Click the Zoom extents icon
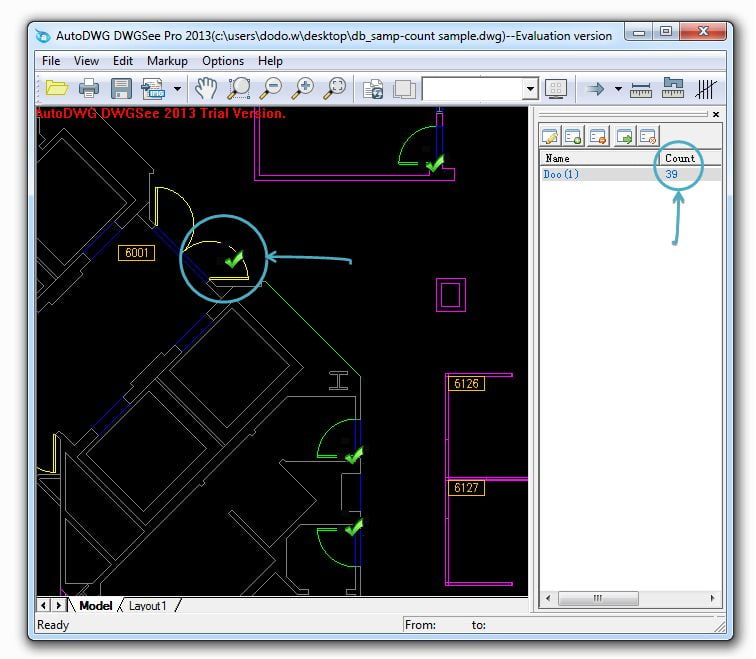This screenshot has height=659, width=756. tap(336, 89)
